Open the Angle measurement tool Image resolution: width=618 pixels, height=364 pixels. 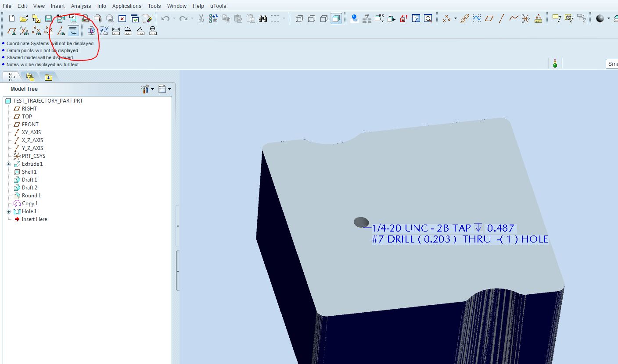(x=140, y=31)
